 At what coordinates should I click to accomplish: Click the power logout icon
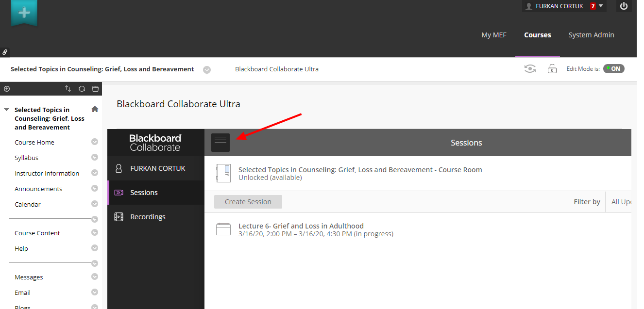point(624,6)
